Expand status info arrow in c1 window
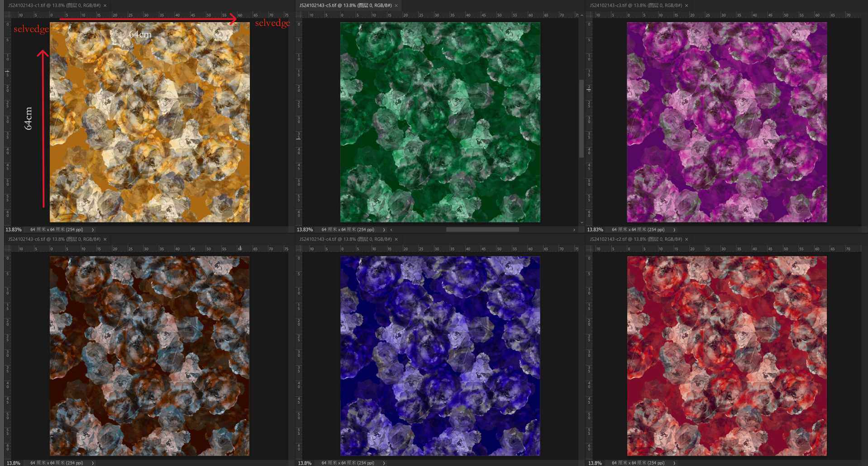868x466 pixels. pyautogui.click(x=93, y=230)
